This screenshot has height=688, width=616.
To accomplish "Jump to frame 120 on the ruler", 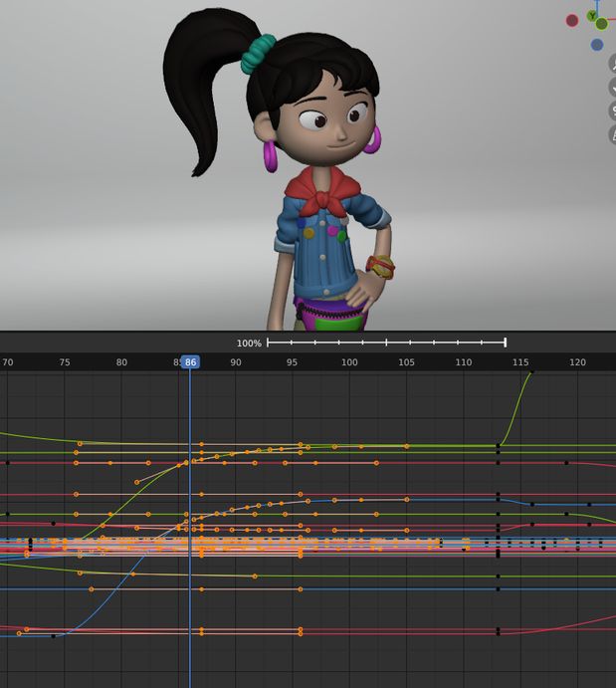I will pos(577,362).
